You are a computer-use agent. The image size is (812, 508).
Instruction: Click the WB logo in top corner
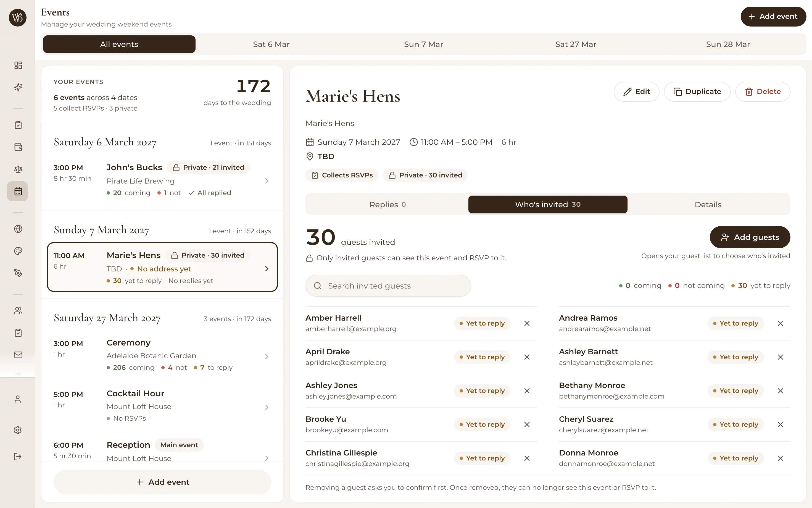[17, 17]
